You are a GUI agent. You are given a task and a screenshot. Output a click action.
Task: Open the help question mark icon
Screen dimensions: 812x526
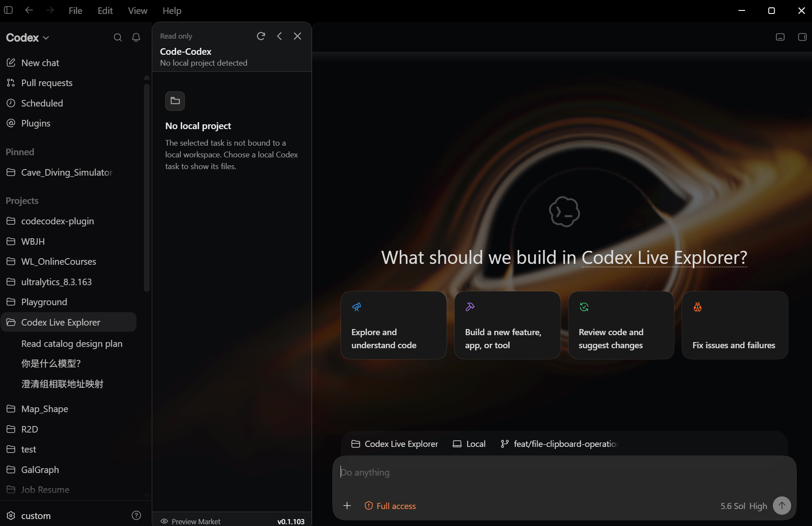click(x=137, y=516)
